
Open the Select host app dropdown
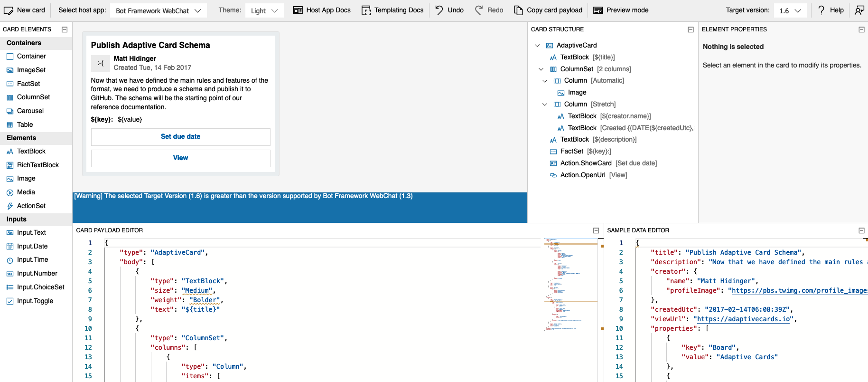158,10
